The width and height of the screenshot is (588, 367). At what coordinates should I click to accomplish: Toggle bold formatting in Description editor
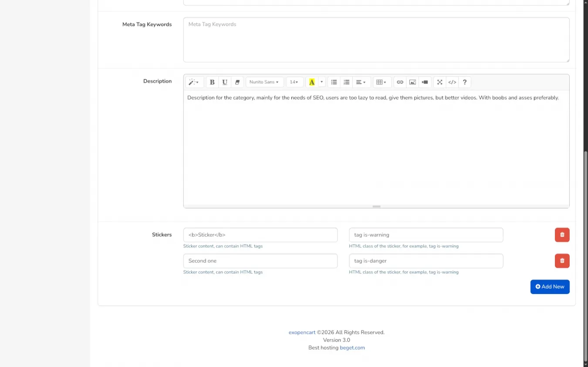212,82
